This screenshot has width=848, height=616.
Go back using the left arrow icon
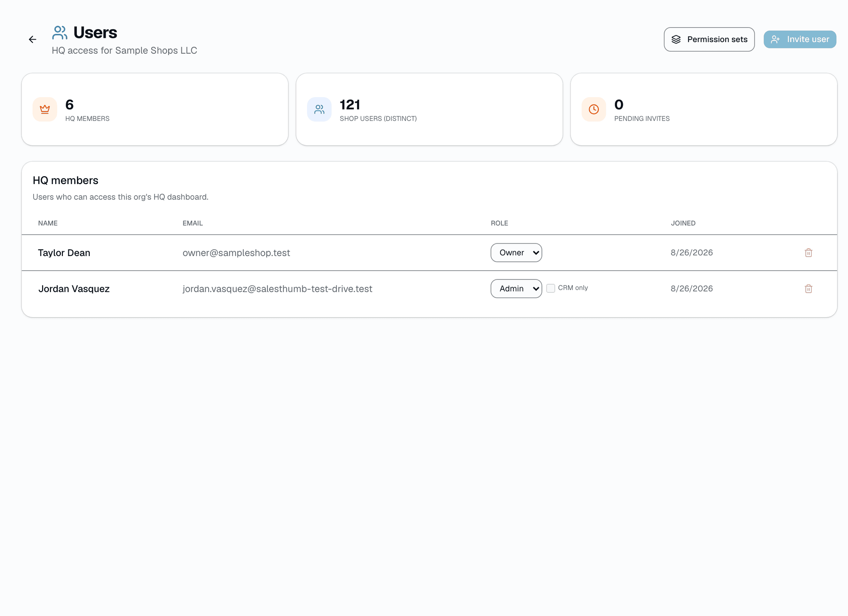(x=33, y=39)
